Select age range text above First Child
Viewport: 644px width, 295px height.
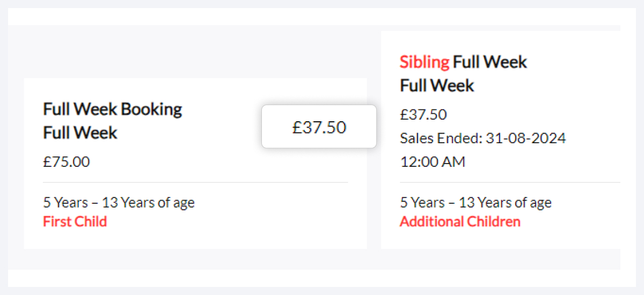(x=119, y=203)
